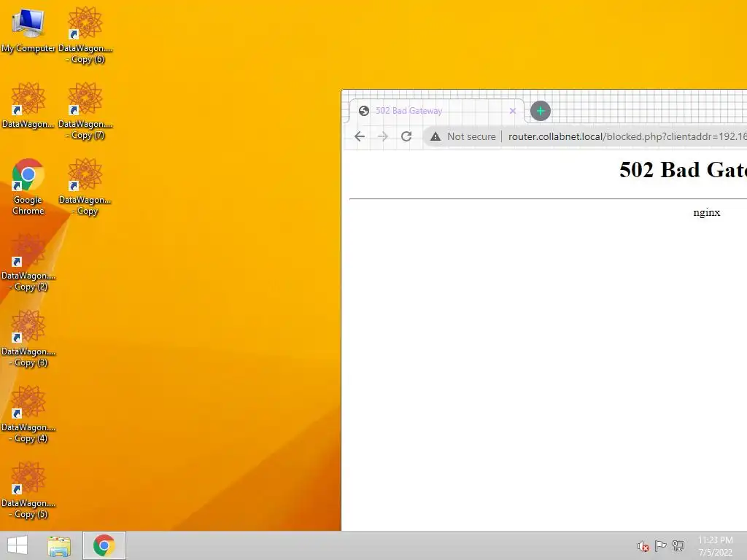Open DataWagon - Copy shortcut
This screenshot has height=560, width=747.
tap(85, 187)
